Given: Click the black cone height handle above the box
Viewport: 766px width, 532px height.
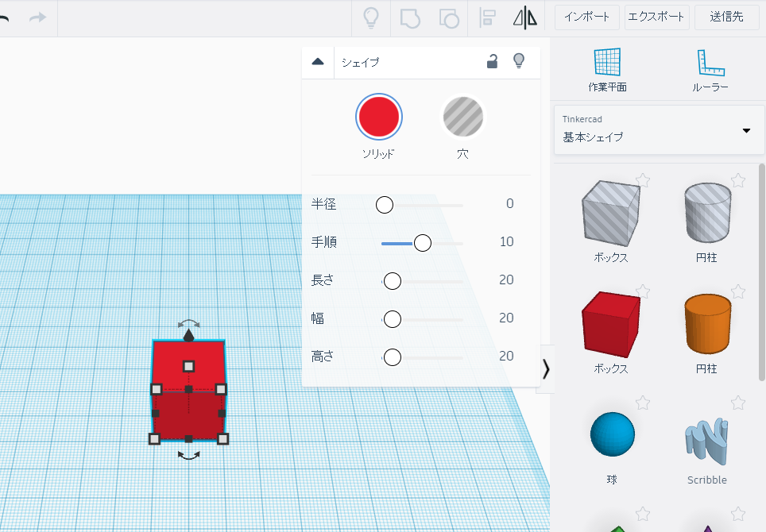Looking at the screenshot, I should click(188, 335).
